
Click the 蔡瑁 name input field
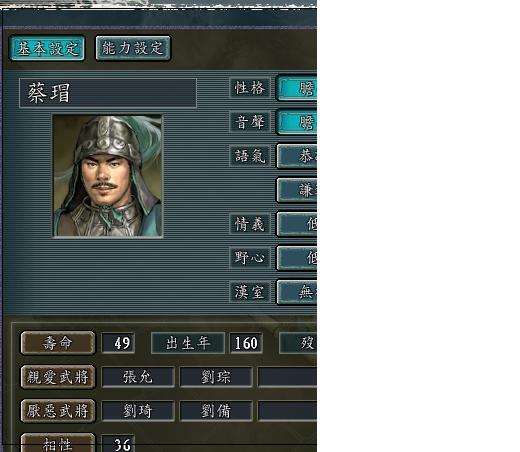click(x=108, y=93)
